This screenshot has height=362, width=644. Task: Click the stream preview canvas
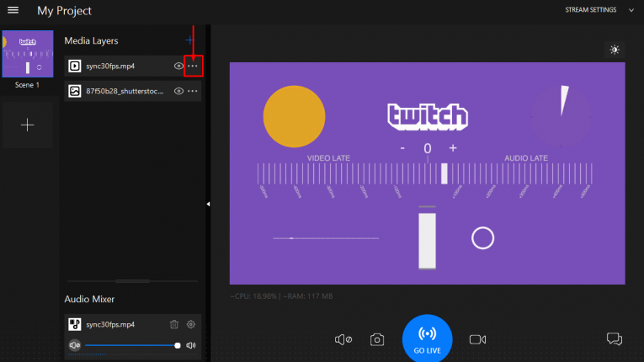click(x=427, y=173)
